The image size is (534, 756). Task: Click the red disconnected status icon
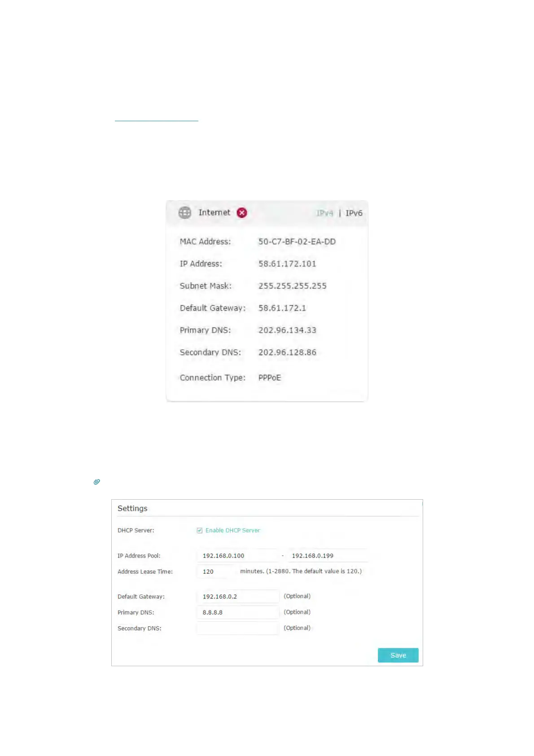242,213
